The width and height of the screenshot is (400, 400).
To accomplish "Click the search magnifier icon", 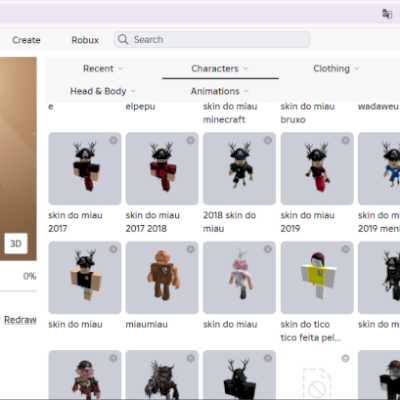I will pos(123,39).
